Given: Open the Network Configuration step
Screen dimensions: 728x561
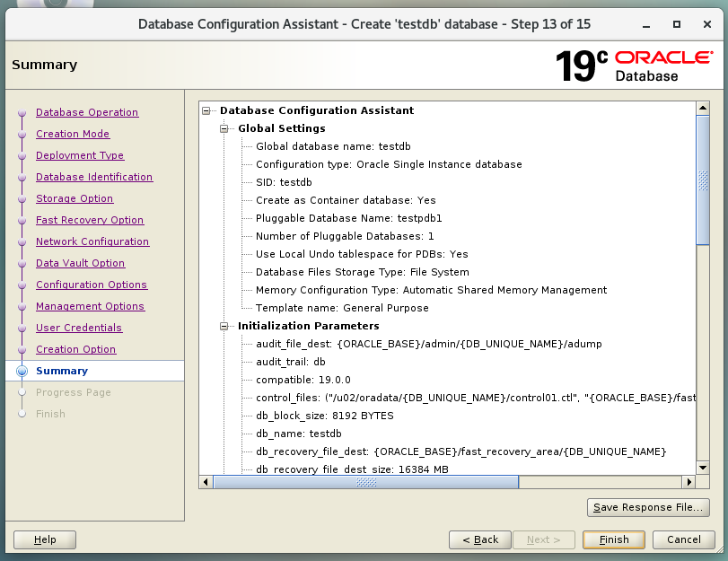Looking at the screenshot, I should (92, 241).
